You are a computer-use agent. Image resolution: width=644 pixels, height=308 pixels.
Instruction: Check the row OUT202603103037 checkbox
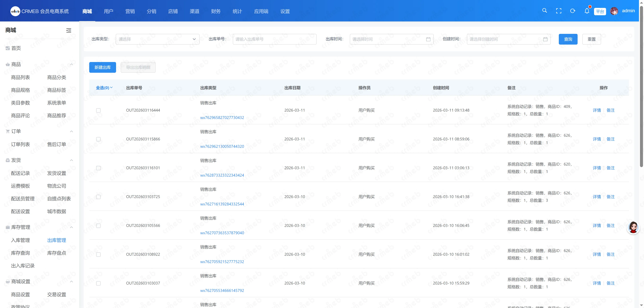[x=98, y=283]
